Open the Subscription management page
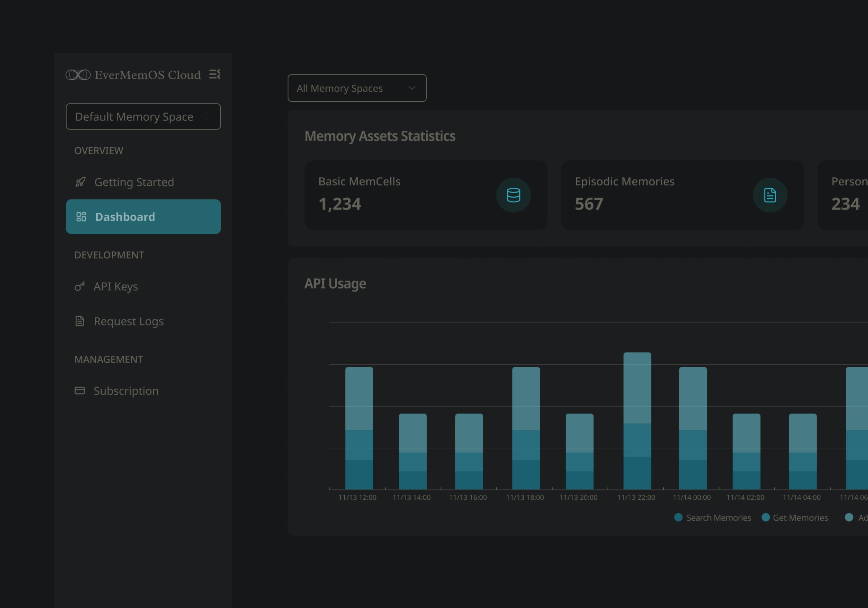The image size is (868, 608). click(126, 390)
